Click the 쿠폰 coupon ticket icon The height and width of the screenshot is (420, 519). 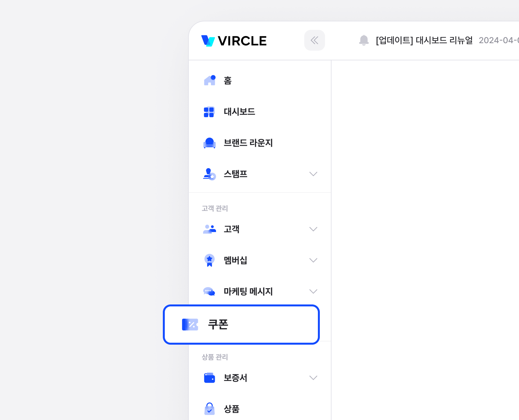click(190, 325)
